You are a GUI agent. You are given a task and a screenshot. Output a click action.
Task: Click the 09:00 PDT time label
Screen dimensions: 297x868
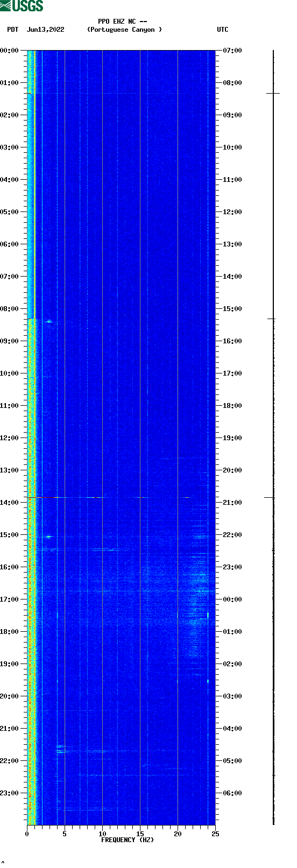coord(9,341)
